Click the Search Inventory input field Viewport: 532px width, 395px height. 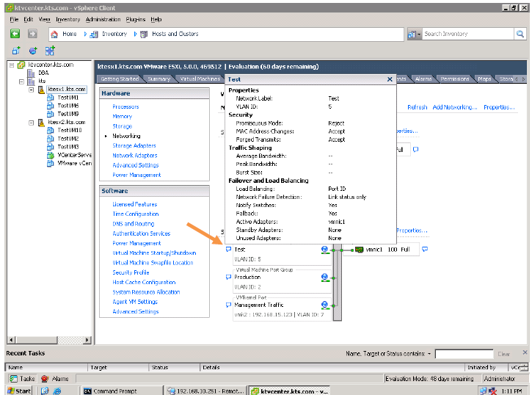click(x=468, y=34)
